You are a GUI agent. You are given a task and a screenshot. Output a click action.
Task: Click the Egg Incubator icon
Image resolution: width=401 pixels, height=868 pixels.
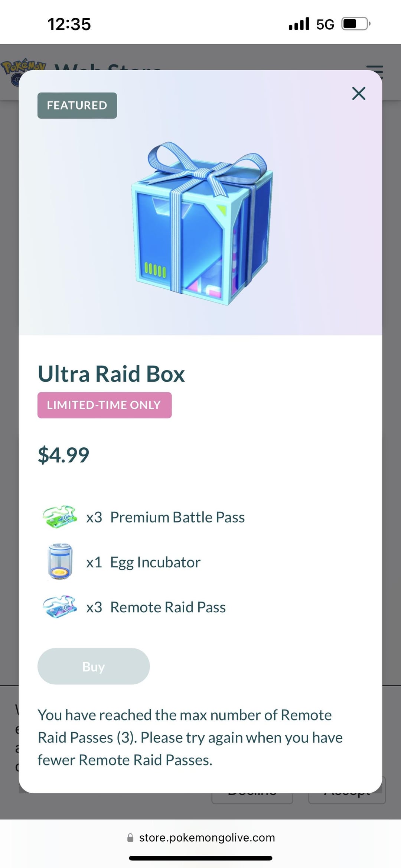(x=60, y=562)
